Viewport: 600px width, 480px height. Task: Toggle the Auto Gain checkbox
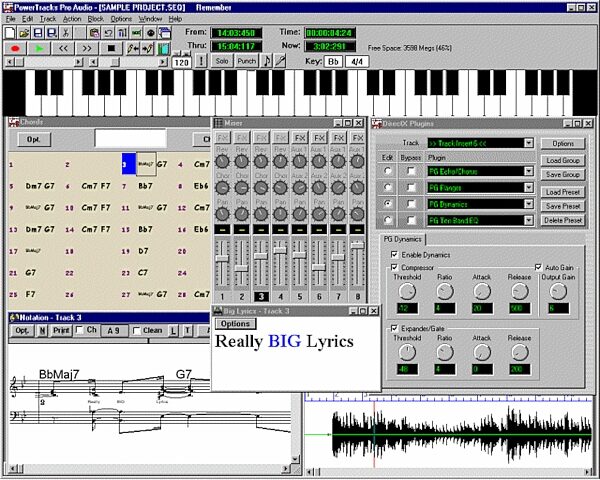(538, 267)
